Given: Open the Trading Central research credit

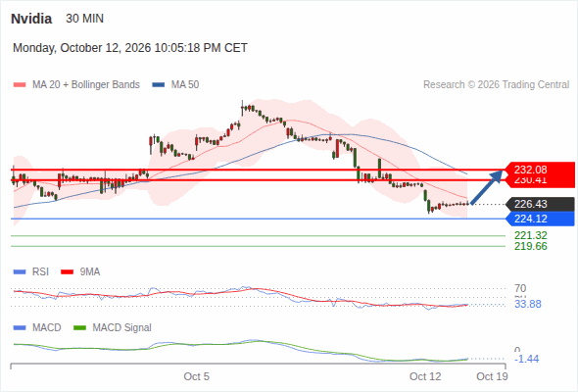Looking at the screenshot, I should 496,85.
